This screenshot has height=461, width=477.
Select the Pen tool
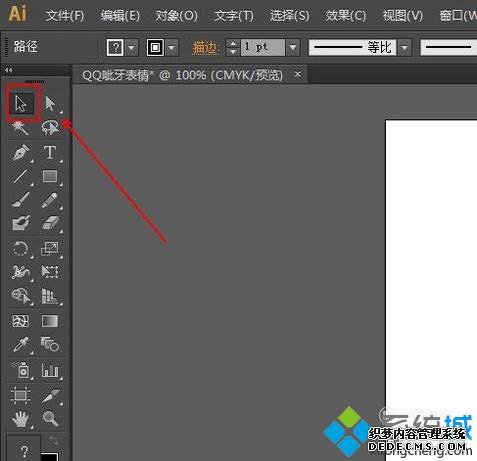click(21, 153)
